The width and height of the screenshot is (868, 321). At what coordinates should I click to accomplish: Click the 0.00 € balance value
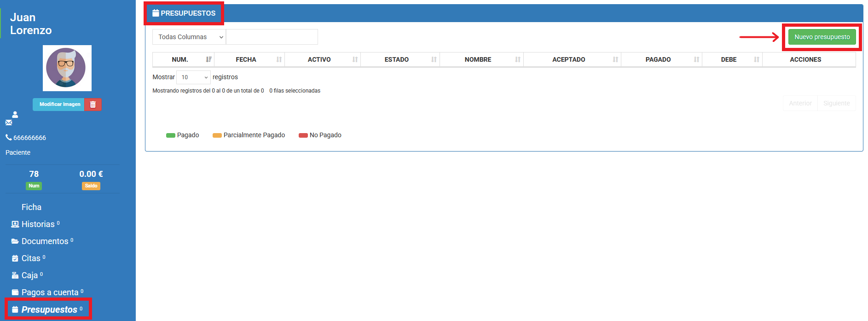coord(91,174)
